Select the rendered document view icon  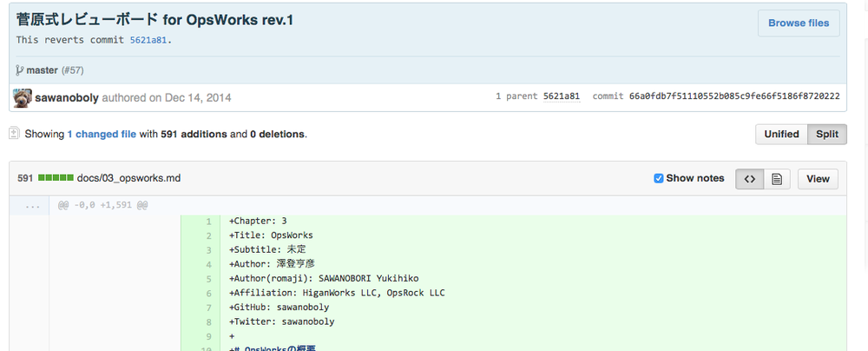(777, 179)
